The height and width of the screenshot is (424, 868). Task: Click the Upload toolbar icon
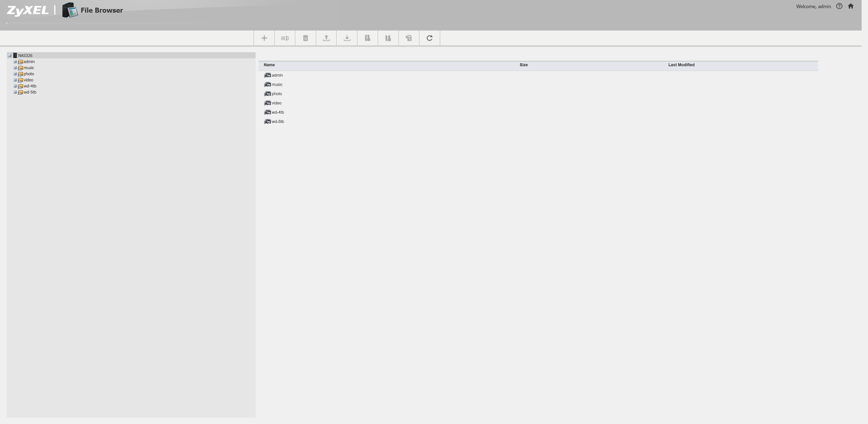coord(326,38)
